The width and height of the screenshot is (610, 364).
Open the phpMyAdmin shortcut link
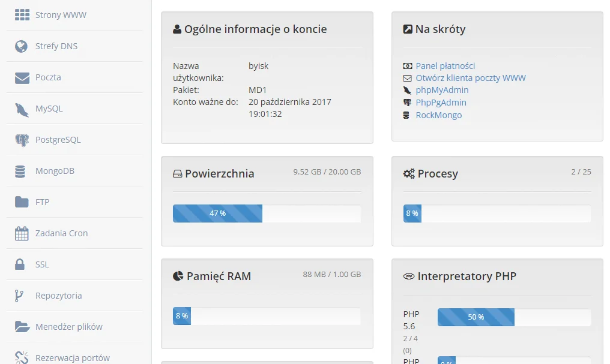pyautogui.click(x=442, y=90)
